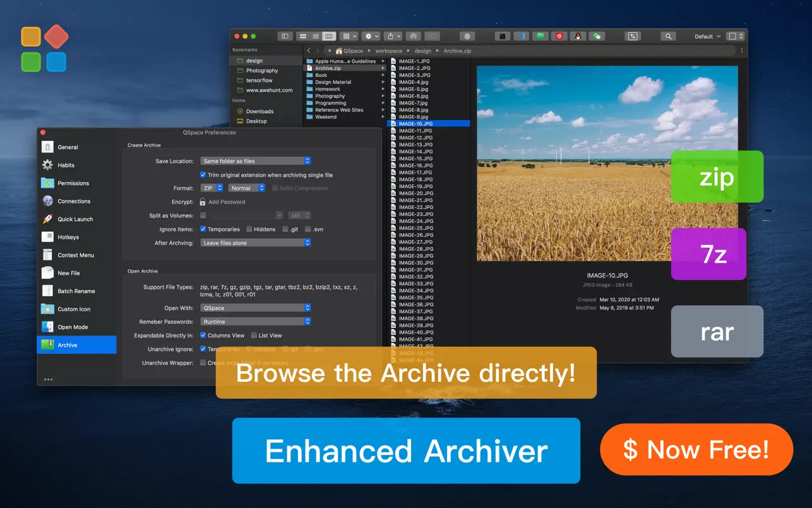Screen dimensions: 812x508
Task: Launch Visual Studio Code from toolbar
Action: point(522,37)
